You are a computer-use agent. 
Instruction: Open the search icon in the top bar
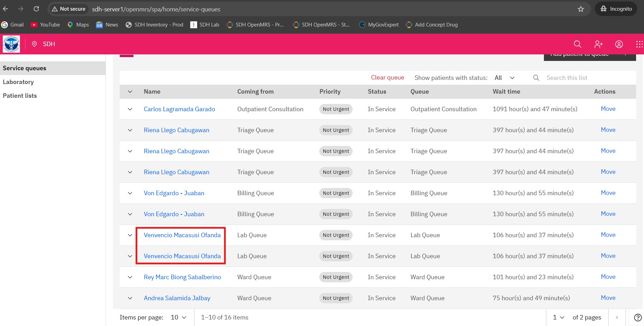577,44
